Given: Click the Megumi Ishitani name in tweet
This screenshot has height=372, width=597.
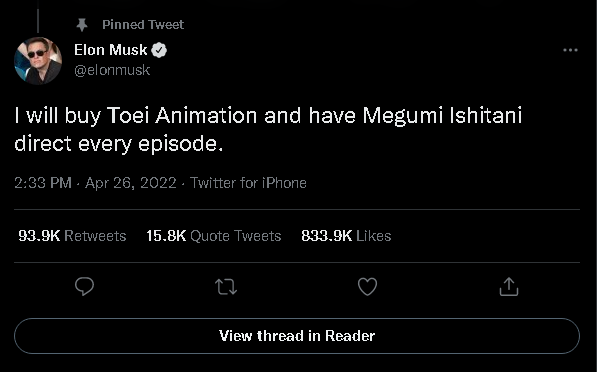Looking at the screenshot, I should click(x=442, y=116).
